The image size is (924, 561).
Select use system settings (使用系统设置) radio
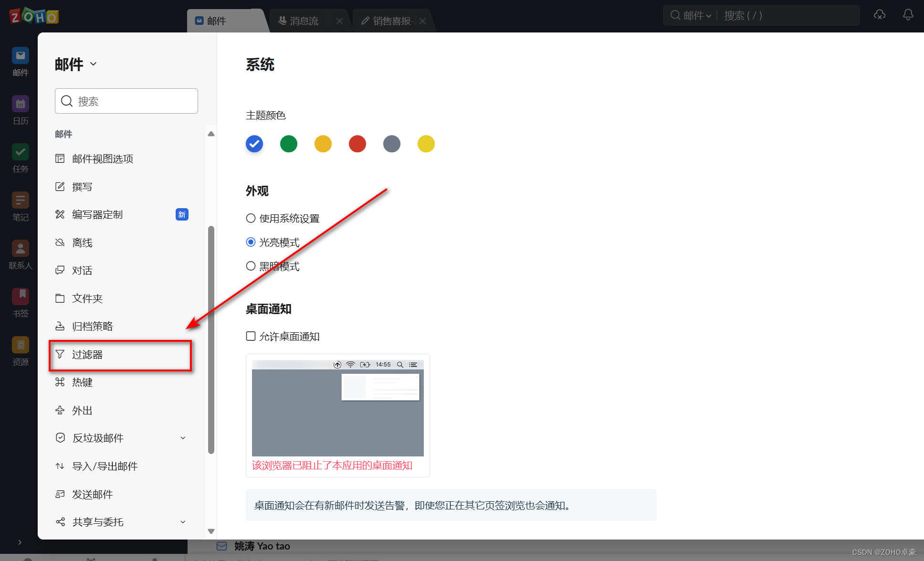point(251,218)
